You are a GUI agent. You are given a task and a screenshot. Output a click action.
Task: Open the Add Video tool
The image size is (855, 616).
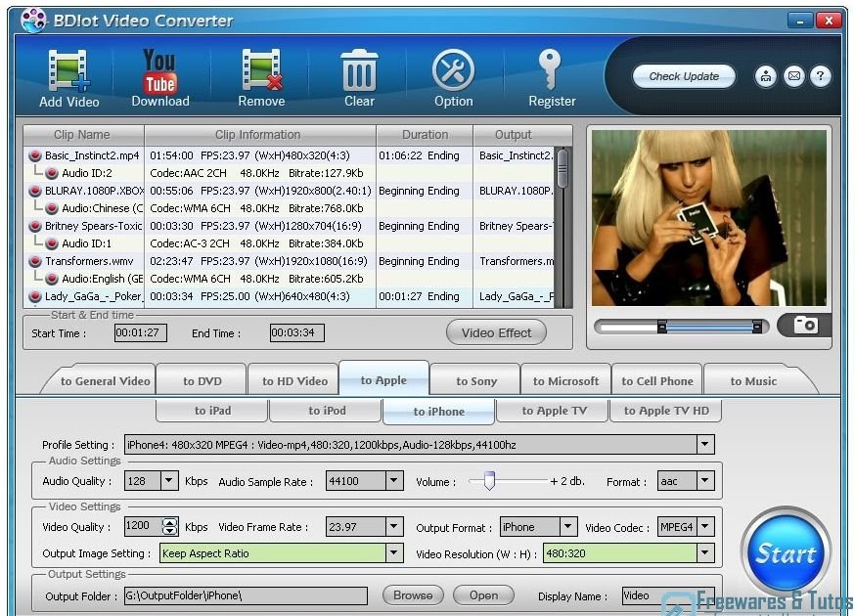click(68, 78)
